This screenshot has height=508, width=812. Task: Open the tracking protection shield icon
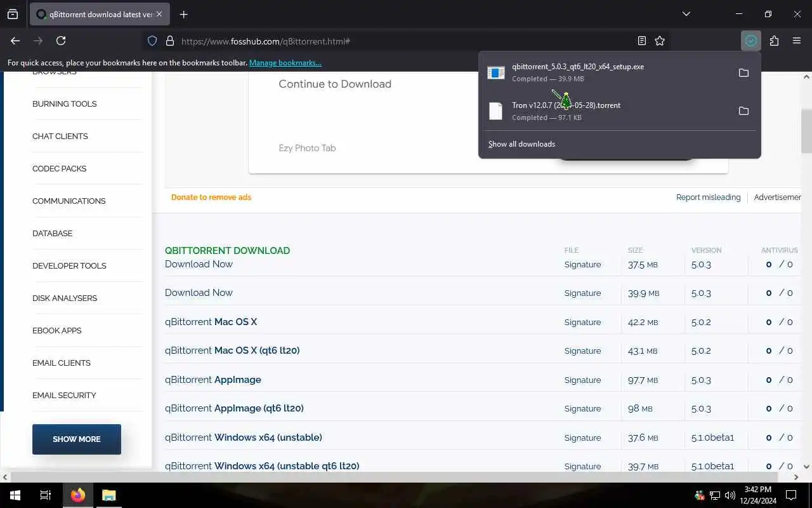coord(152,41)
